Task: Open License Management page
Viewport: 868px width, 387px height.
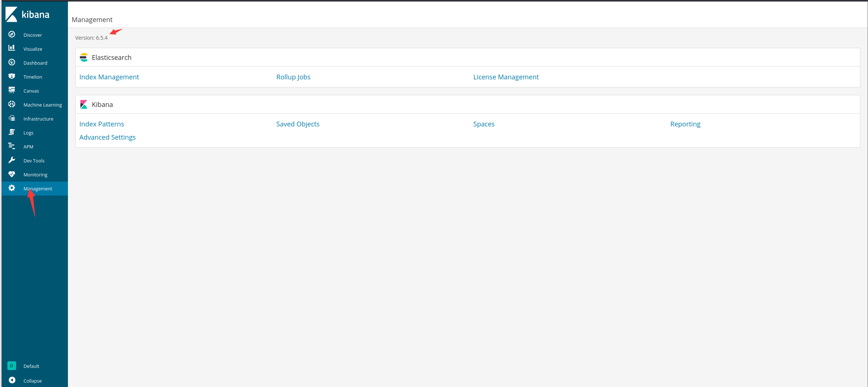Action: [506, 77]
